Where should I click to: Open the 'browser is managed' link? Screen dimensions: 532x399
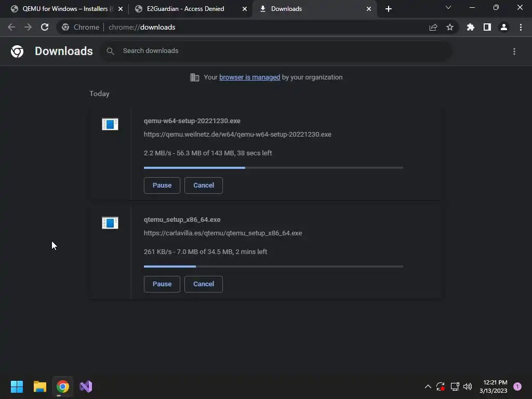(250, 77)
